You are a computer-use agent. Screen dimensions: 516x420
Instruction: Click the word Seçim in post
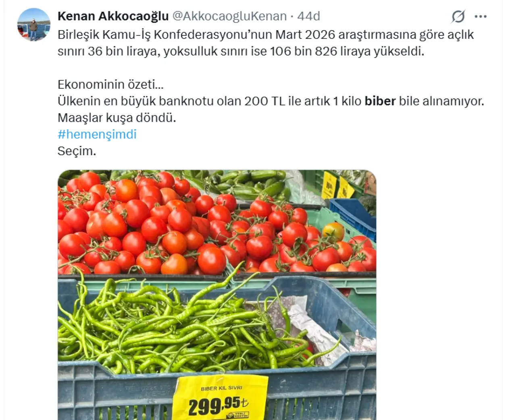(x=77, y=151)
